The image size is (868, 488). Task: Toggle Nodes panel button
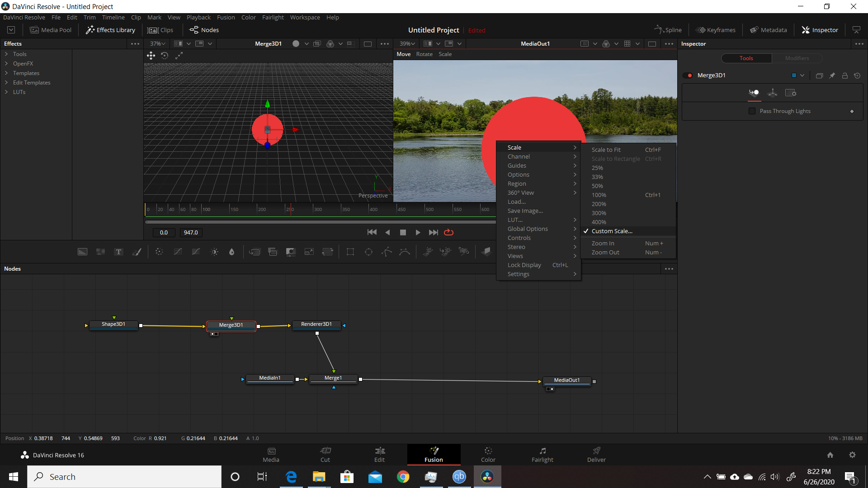tap(204, 30)
